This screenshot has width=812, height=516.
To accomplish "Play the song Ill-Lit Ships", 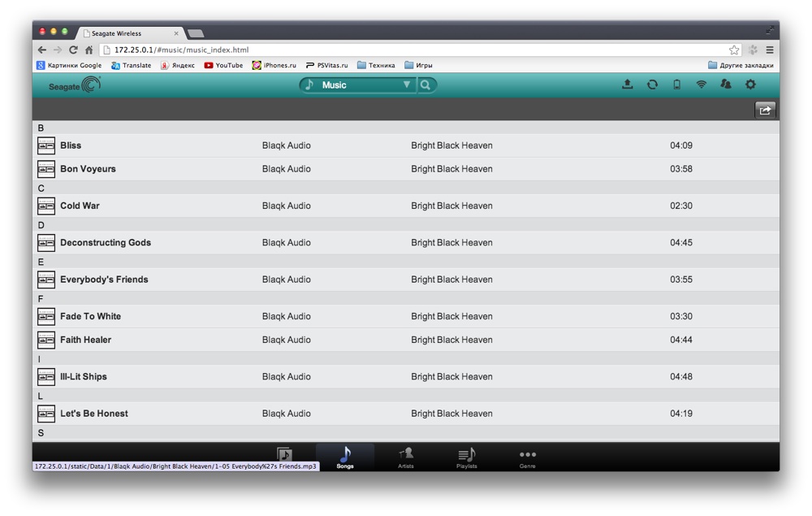I will pyautogui.click(x=84, y=376).
